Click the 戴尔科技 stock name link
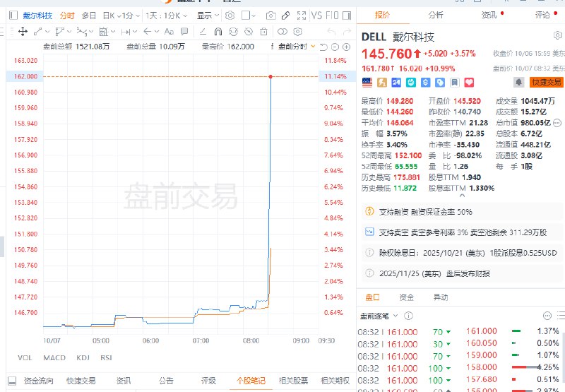The width and height of the screenshot is (565, 392). (37, 16)
